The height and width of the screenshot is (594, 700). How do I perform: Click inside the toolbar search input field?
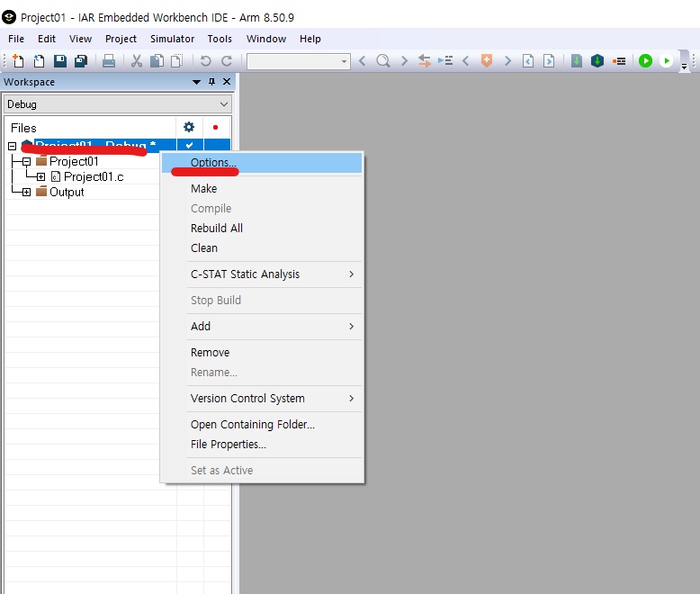(293, 61)
